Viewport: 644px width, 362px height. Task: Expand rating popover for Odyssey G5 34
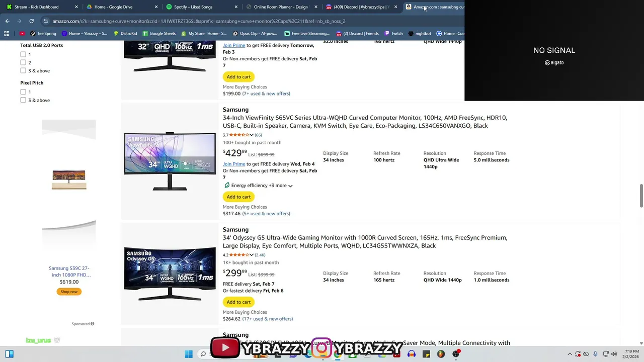point(251,255)
